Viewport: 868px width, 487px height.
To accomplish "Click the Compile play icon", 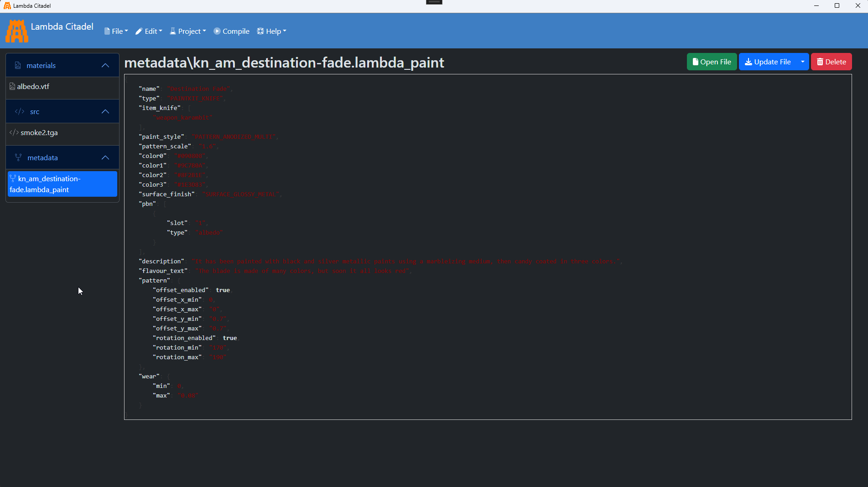I will click(217, 31).
